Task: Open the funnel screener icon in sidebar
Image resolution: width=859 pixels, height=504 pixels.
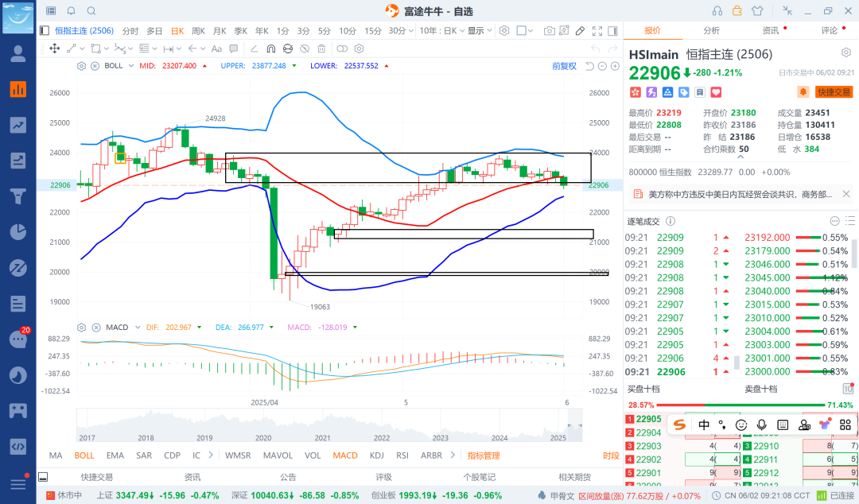Action: (18, 196)
